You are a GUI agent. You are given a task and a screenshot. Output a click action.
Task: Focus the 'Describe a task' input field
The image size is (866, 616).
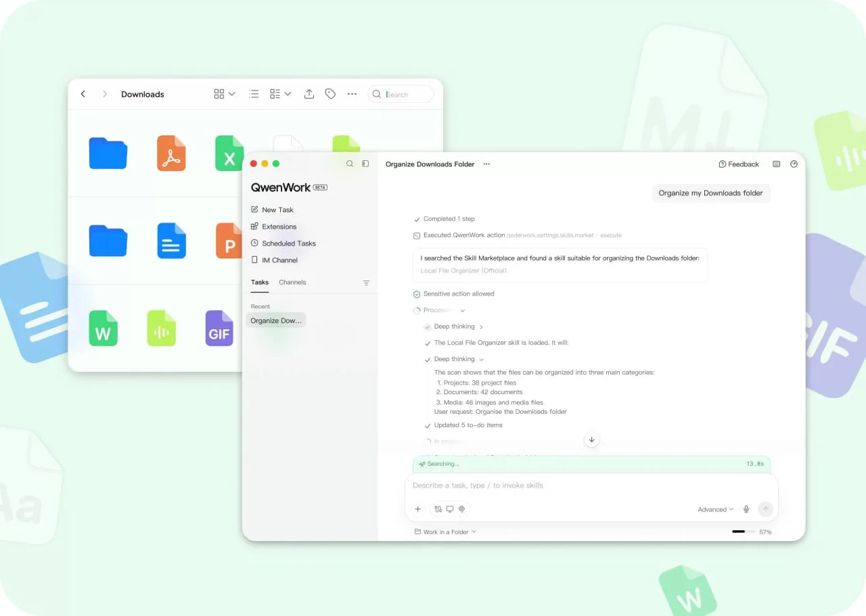[591, 485]
